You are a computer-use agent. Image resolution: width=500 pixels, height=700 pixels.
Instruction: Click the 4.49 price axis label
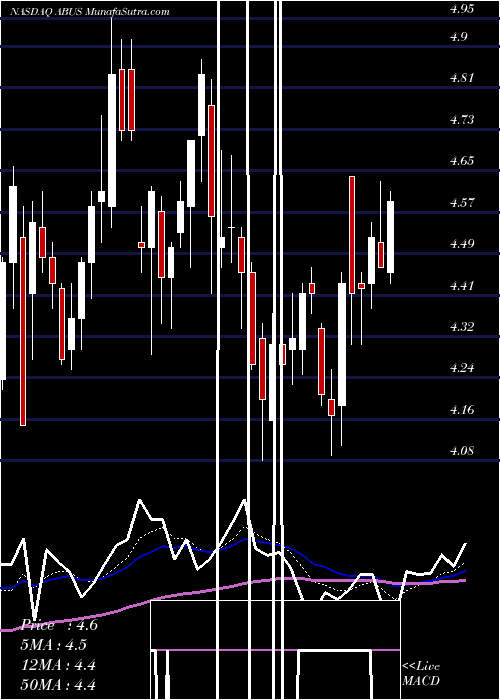(463, 244)
